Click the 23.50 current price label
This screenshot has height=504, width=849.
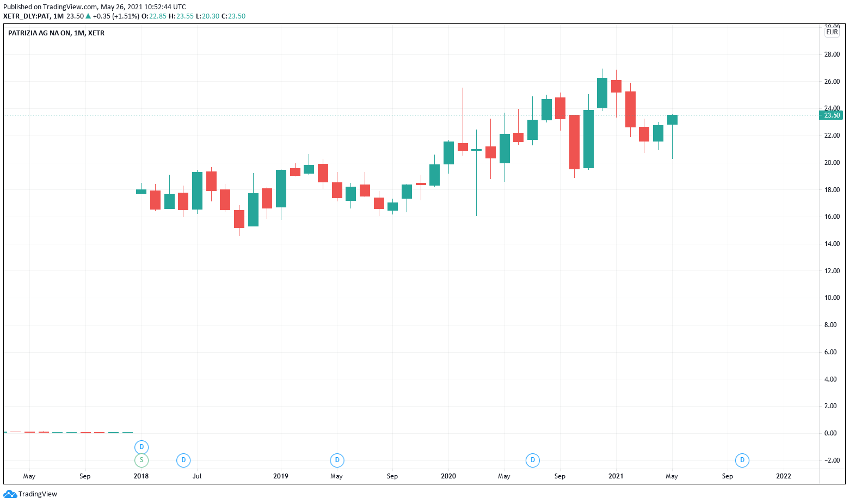pyautogui.click(x=832, y=115)
